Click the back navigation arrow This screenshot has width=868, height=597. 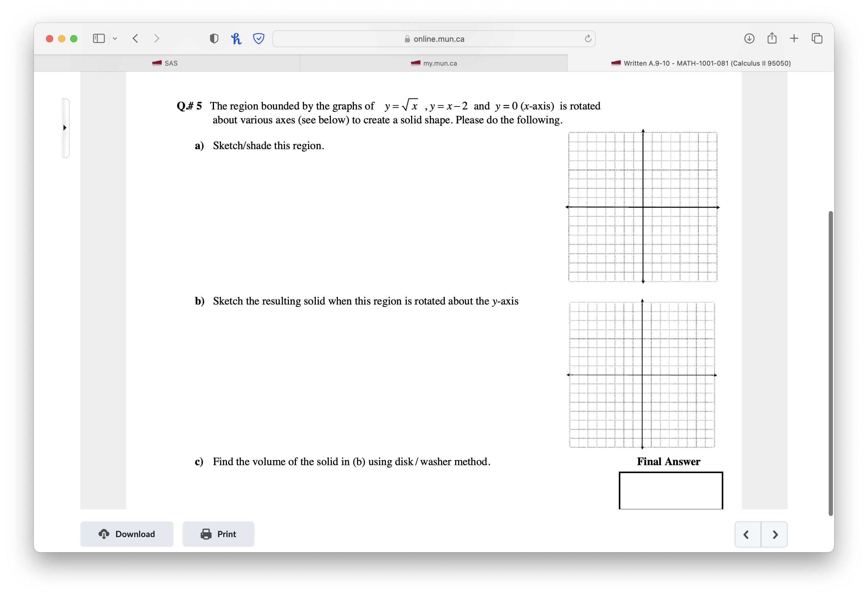pos(135,38)
